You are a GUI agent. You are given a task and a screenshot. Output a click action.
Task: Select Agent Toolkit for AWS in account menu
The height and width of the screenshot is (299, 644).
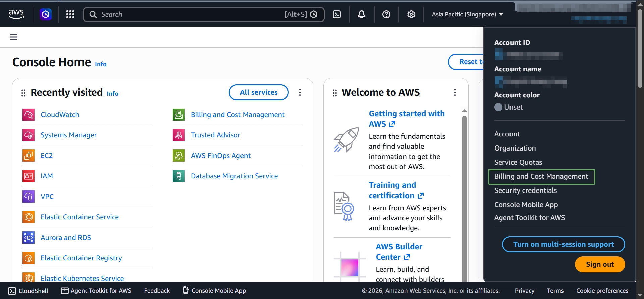tap(530, 218)
